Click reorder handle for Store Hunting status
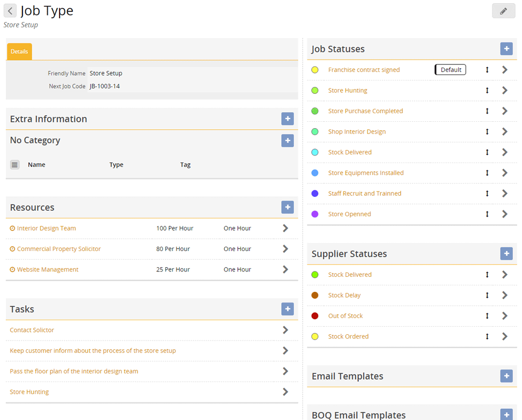 pos(487,91)
